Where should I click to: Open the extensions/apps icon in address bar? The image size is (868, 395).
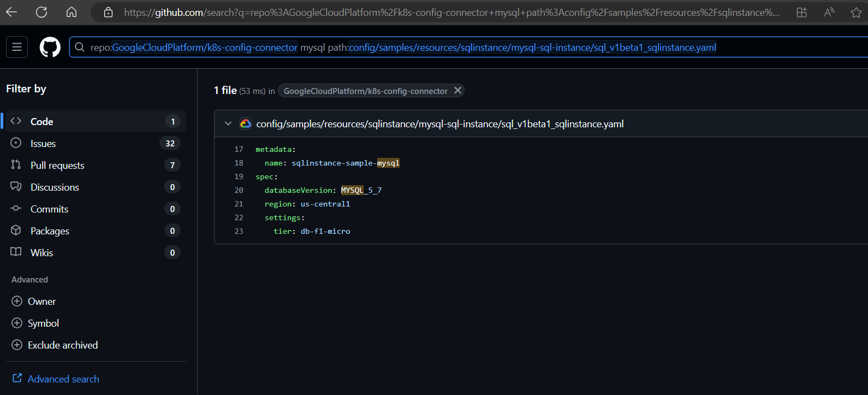pyautogui.click(x=801, y=12)
